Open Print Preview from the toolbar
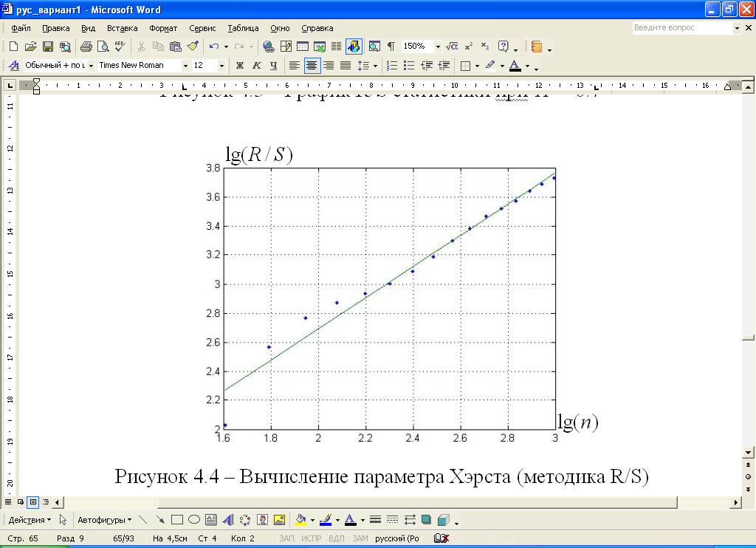 (x=103, y=47)
